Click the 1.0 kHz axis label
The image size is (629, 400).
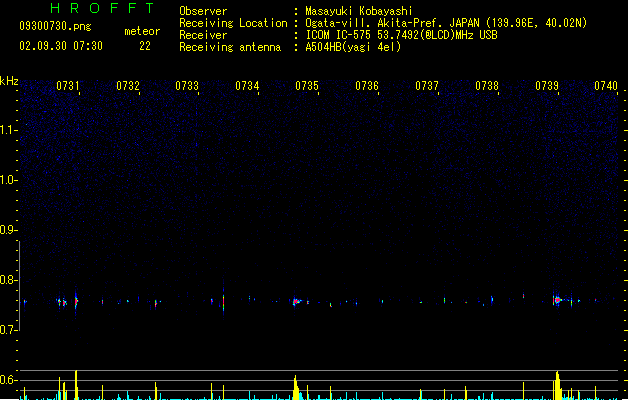point(8,180)
